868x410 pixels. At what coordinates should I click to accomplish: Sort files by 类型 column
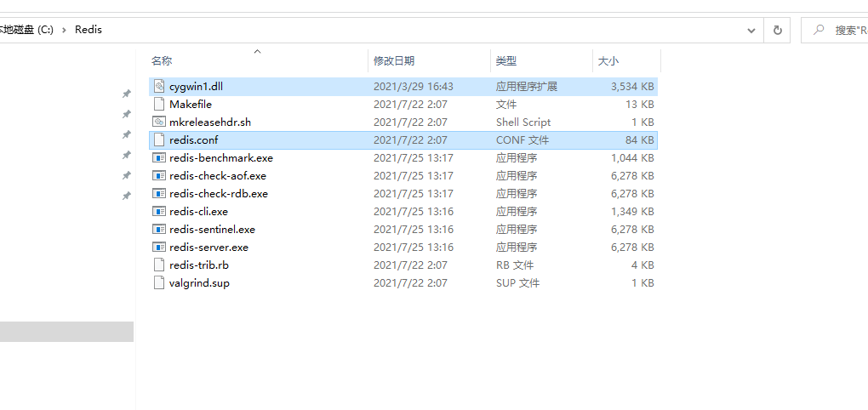tap(506, 61)
